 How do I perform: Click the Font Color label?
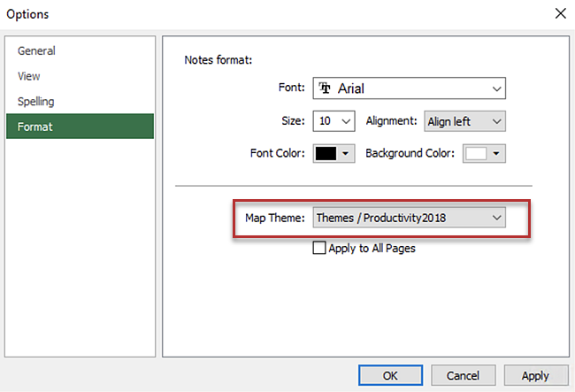[x=277, y=153]
